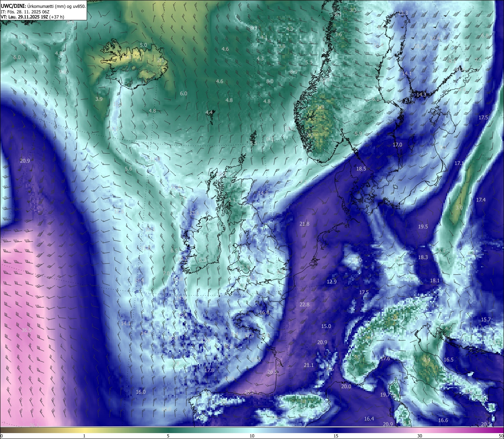504x439 pixels.
Task: Click the 20.0 value on the map
Action: [346, 387]
